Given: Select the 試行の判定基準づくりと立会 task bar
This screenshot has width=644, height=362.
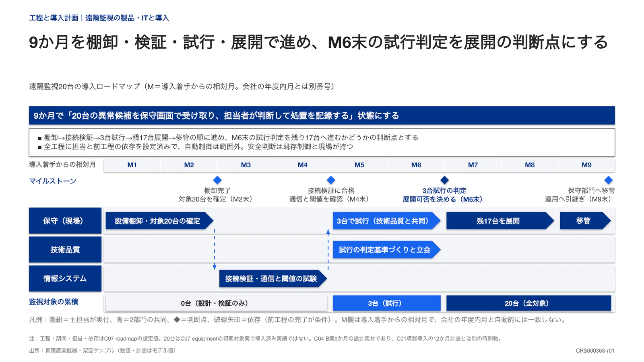Looking at the screenshot, I should (386, 250).
